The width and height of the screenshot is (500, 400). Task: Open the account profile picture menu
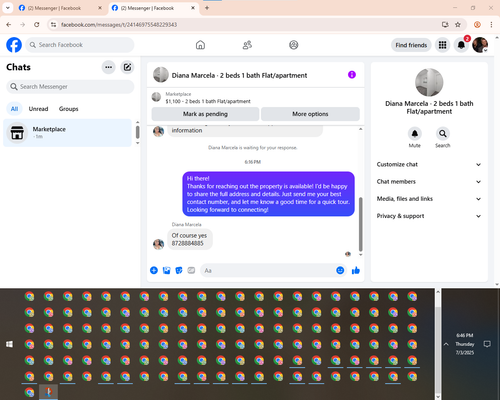click(480, 45)
